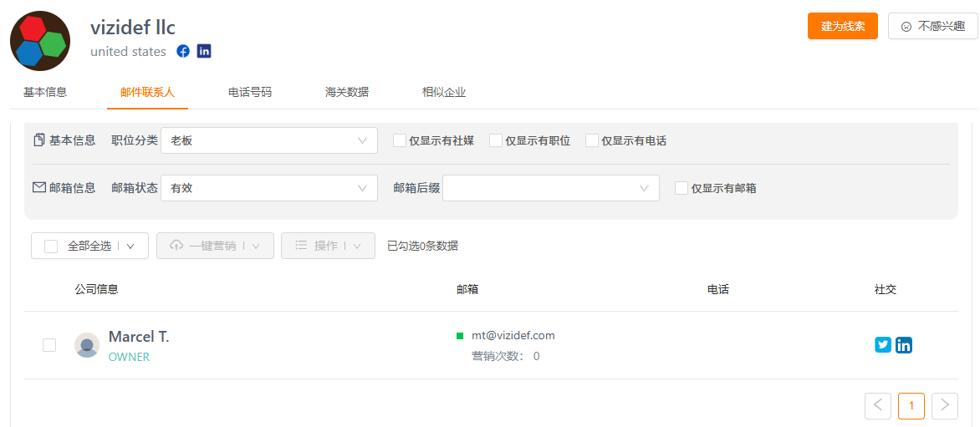Click Marcel T.'s avatar picture
Viewport: 980px width, 427px height.
87,344
